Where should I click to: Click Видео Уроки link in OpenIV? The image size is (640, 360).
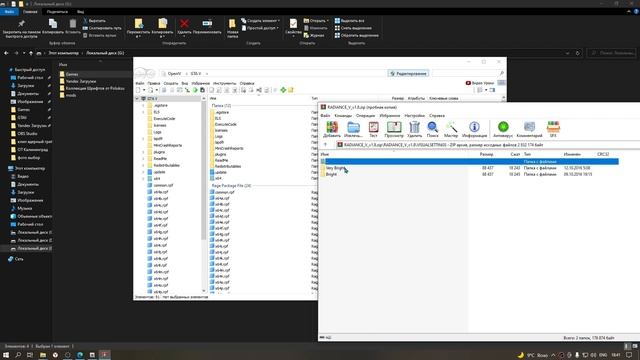point(480,83)
